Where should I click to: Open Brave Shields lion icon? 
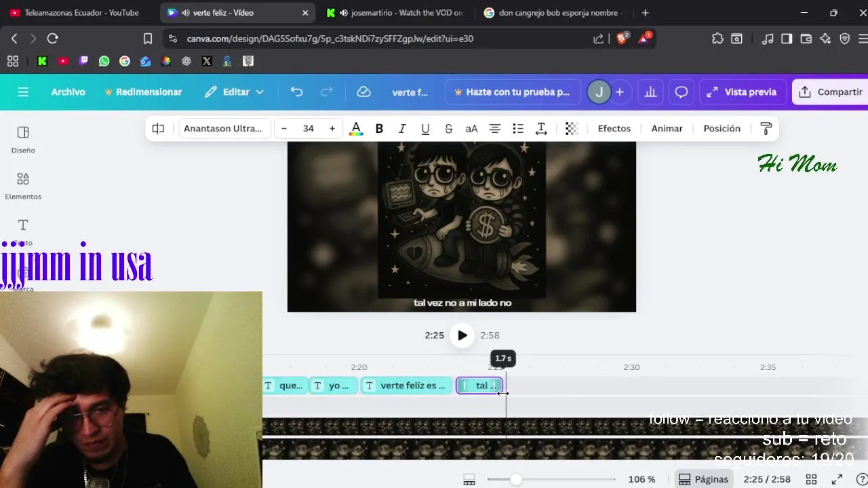pos(622,39)
